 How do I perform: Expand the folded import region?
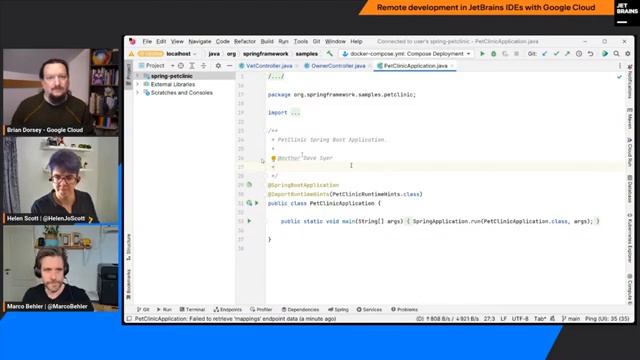296,113
